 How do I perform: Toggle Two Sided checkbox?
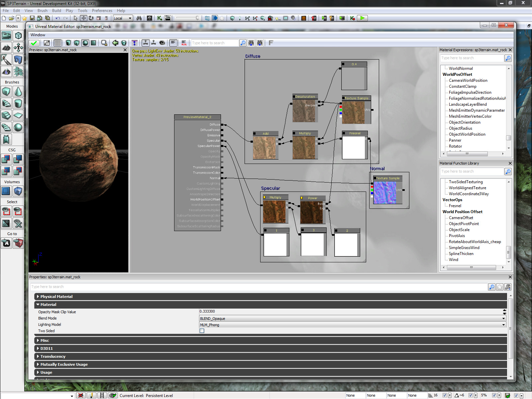(x=202, y=331)
